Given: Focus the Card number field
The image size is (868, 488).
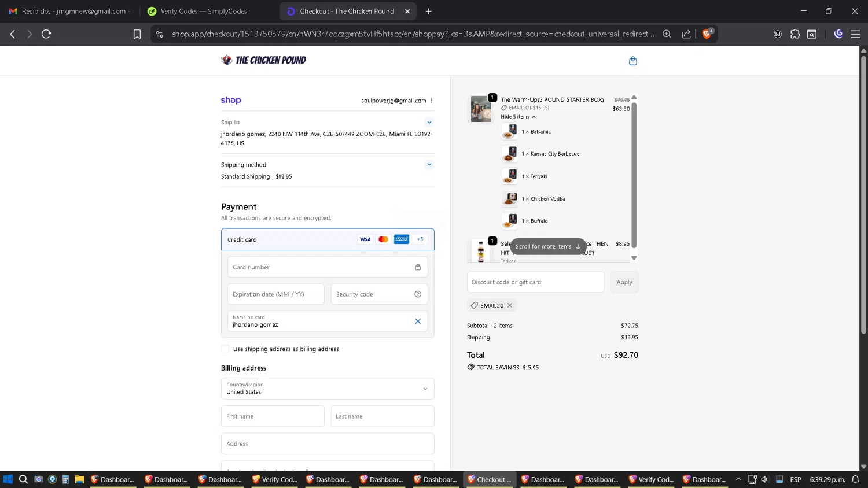Looking at the screenshot, I should [328, 267].
